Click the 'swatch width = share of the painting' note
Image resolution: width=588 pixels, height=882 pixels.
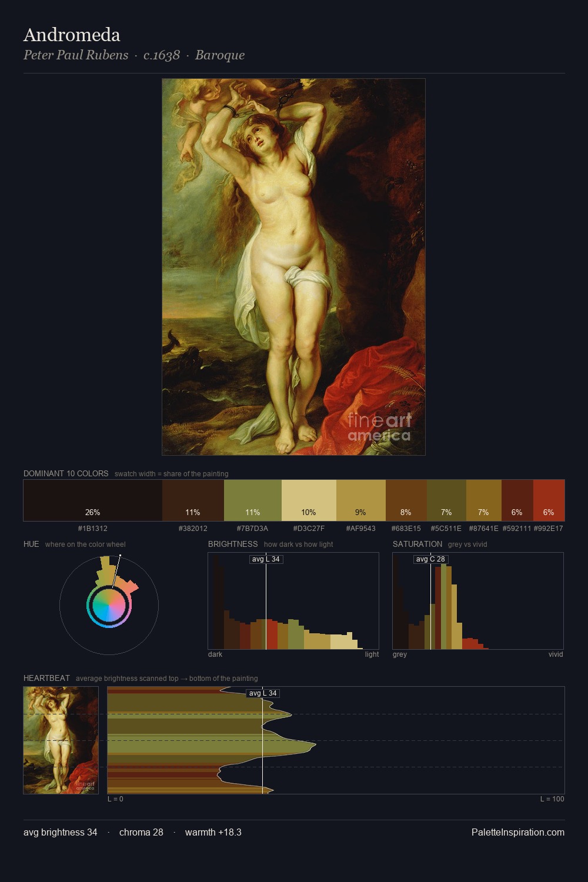click(x=172, y=474)
